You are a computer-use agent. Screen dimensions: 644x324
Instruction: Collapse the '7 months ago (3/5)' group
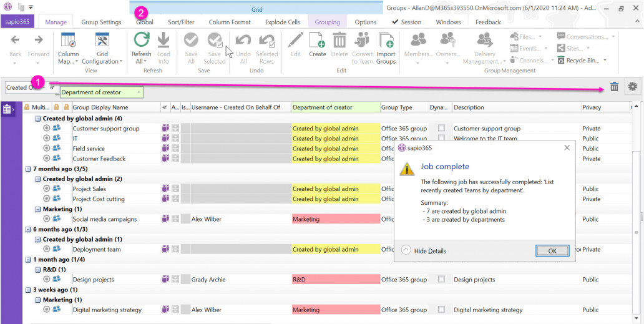point(28,169)
